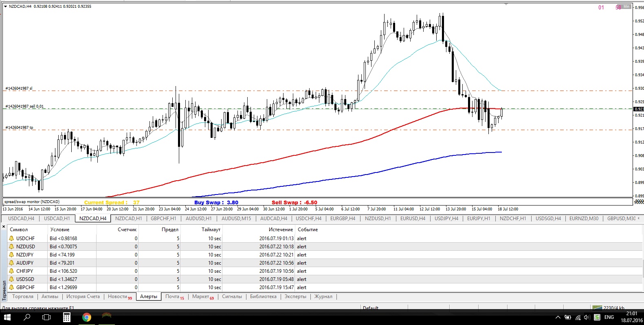Open the Новости terminal tab
This screenshot has width=644, height=325.
tap(120, 297)
